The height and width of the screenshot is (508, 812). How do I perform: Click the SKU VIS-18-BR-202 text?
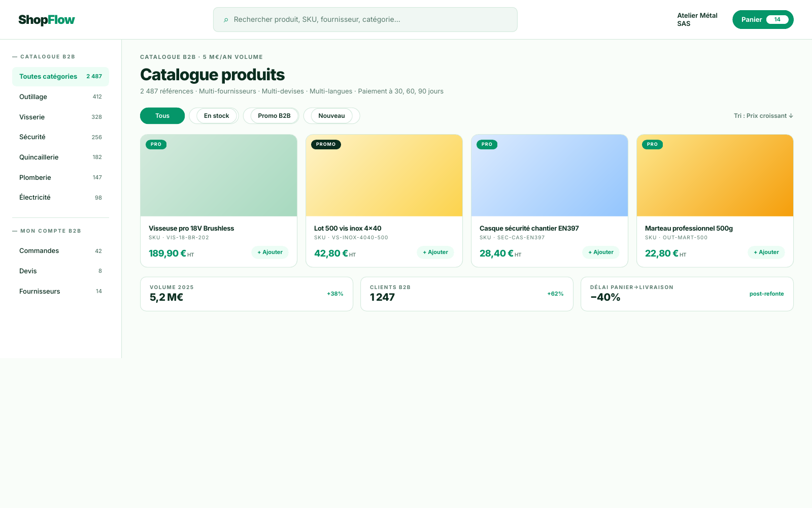(179, 238)
